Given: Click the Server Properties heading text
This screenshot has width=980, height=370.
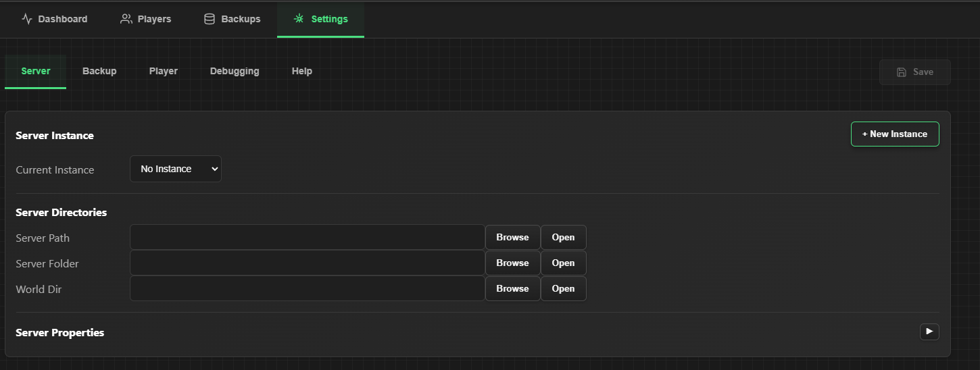Looking at the screenshot, I should [x=60, y=333].
